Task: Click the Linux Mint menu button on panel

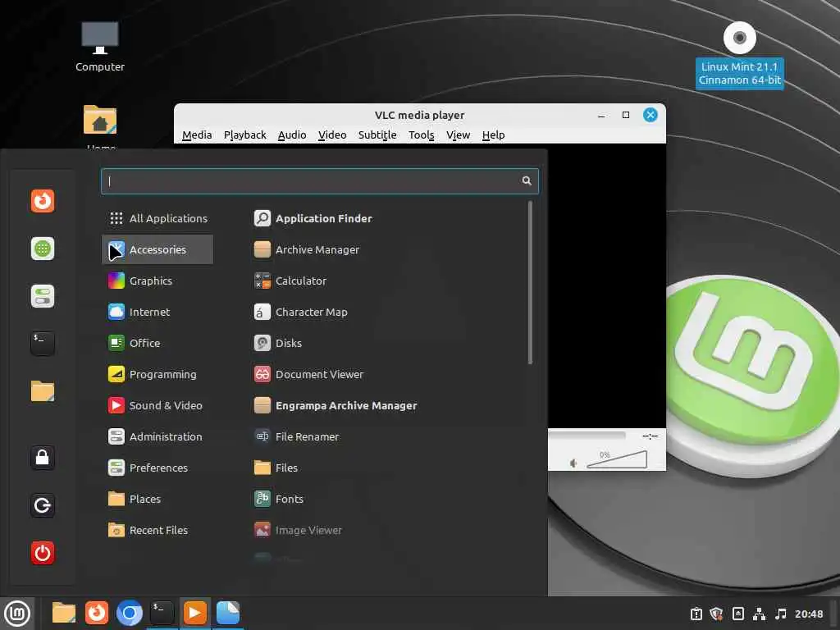Action: point(17,614)
